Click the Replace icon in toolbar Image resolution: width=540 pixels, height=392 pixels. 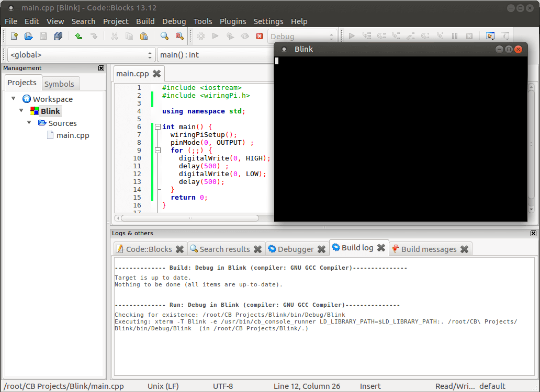click(179, 36)
